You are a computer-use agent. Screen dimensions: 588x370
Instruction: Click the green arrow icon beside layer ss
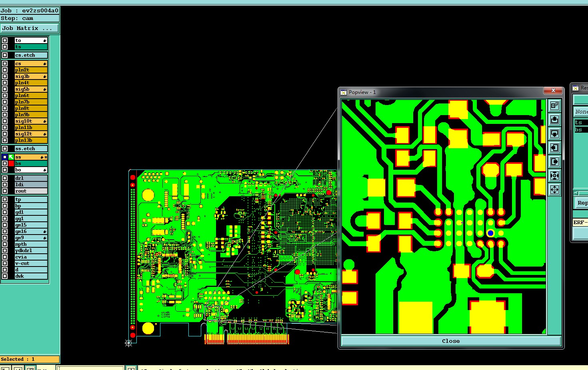[x=11, y=157]
